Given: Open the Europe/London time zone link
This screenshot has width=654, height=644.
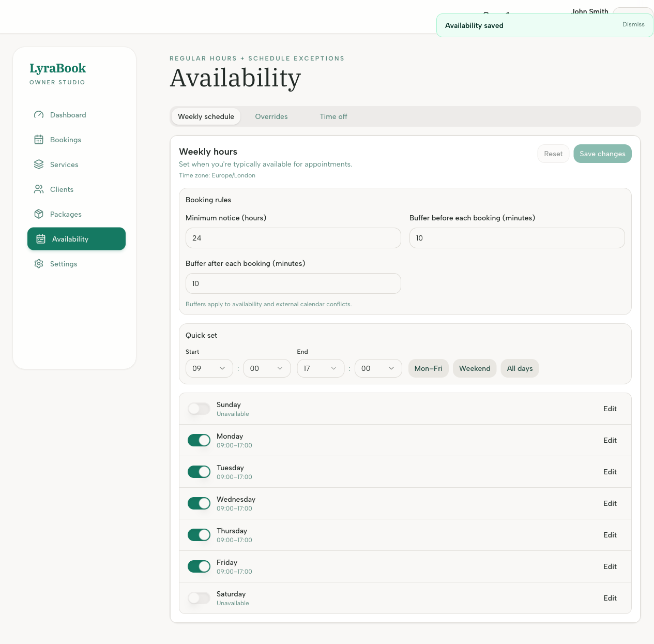Looking at the screenshot, I should point(234,175).
